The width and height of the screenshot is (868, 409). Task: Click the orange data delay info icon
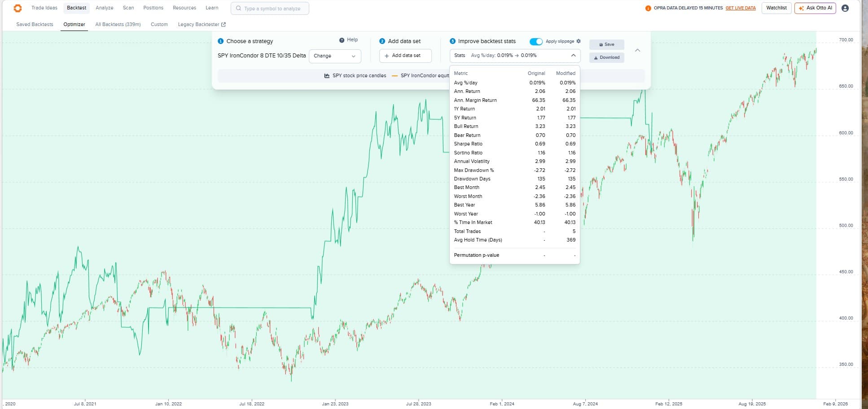[648, 8]
